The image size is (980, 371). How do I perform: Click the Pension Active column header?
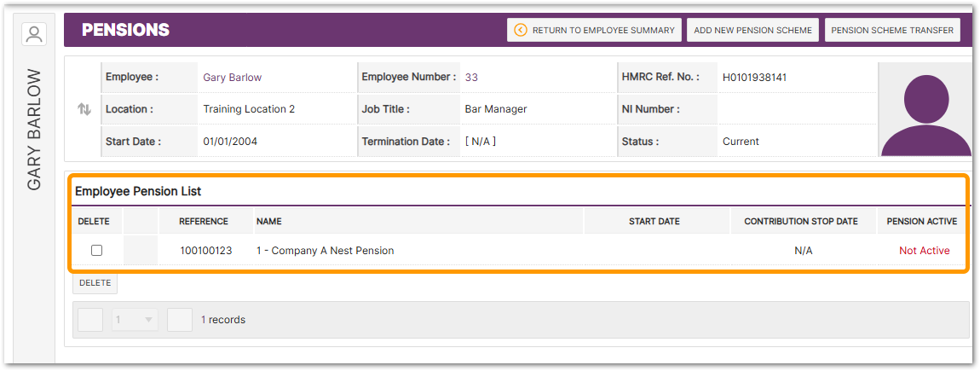(921, 222)
